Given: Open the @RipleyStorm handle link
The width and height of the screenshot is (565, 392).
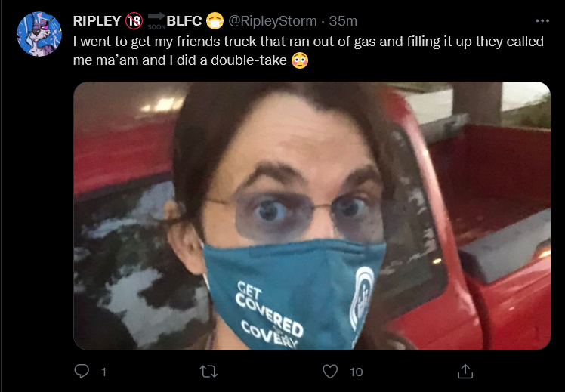Looking at the screenshot, I should [x=273, y=21].
